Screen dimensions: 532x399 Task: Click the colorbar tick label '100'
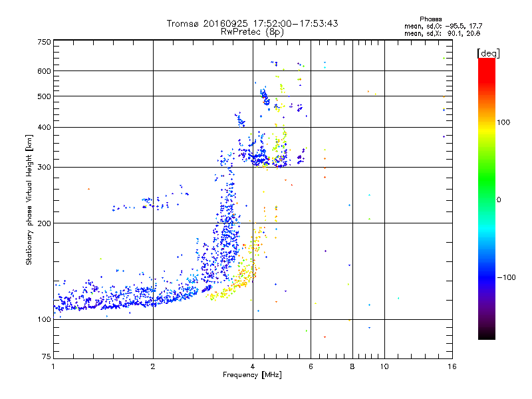(503, 122)
